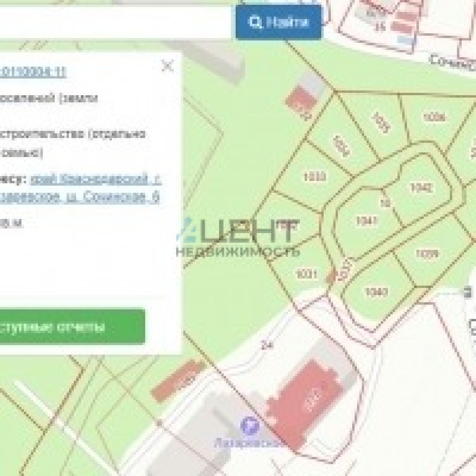Click the small red building above parcel 1033
The width and height of the screenshot is (476, 476).
(301, 100)
